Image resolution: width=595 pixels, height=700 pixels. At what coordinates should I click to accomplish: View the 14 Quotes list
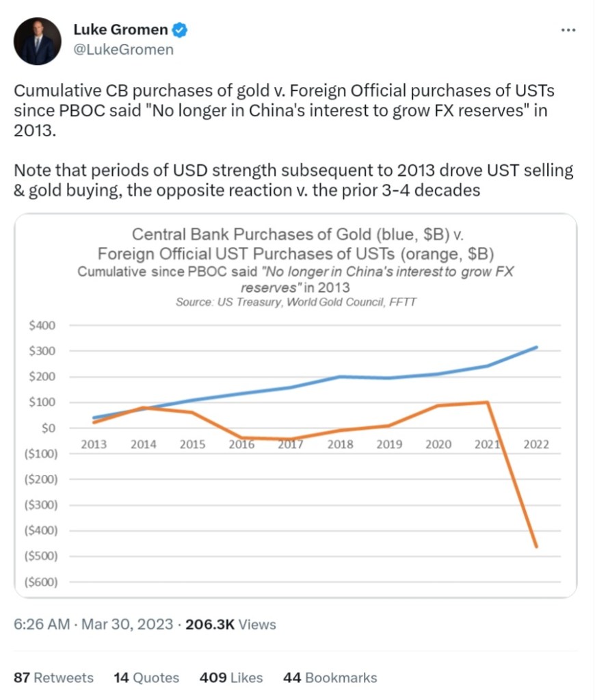coord(146,677)
